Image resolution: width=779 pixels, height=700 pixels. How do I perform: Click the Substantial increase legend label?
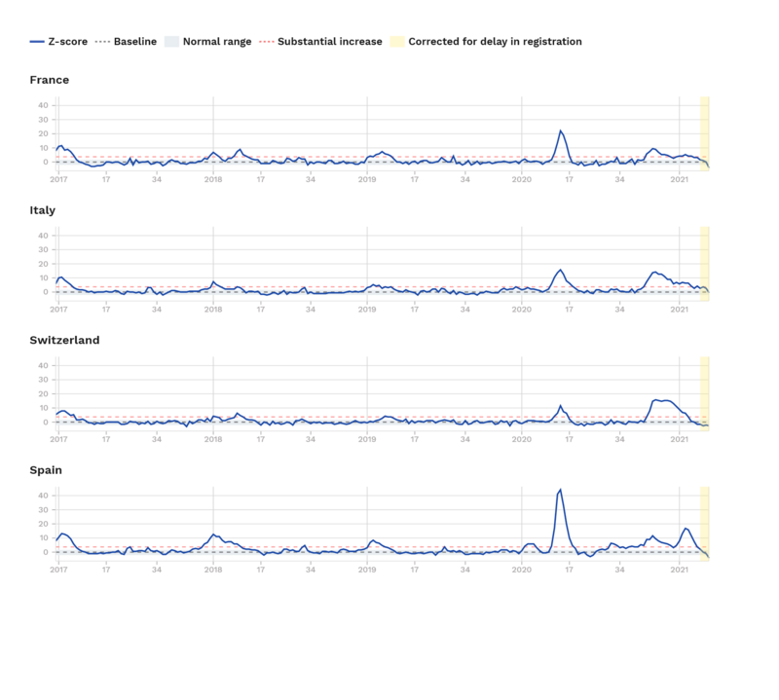[x=330, y=42]
